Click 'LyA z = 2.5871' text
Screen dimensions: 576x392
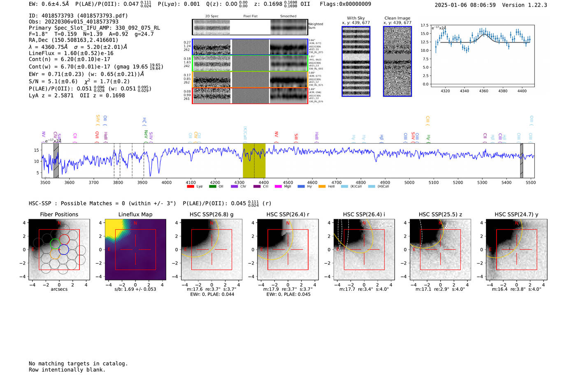pos(51,95)
